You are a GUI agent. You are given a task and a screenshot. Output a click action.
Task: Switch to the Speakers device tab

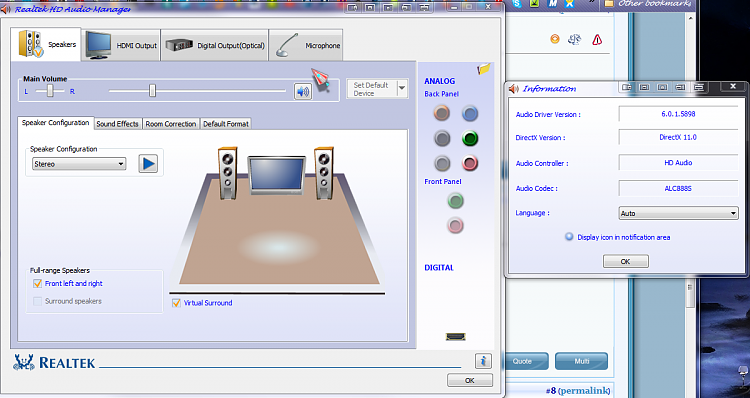click(46, 44)
